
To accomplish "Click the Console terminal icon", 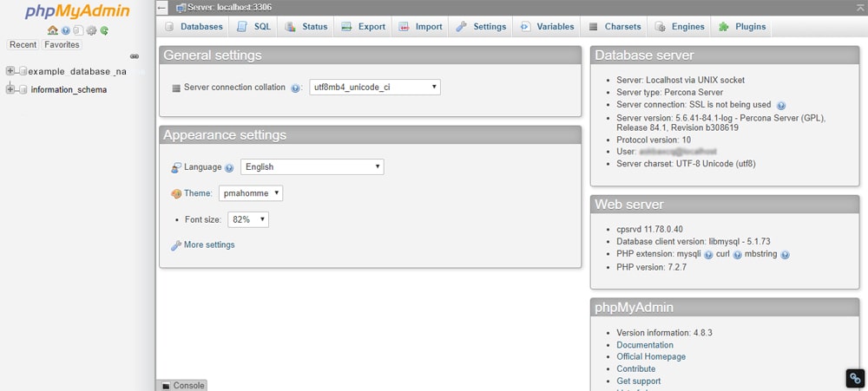I will click(x=166, y=386).
